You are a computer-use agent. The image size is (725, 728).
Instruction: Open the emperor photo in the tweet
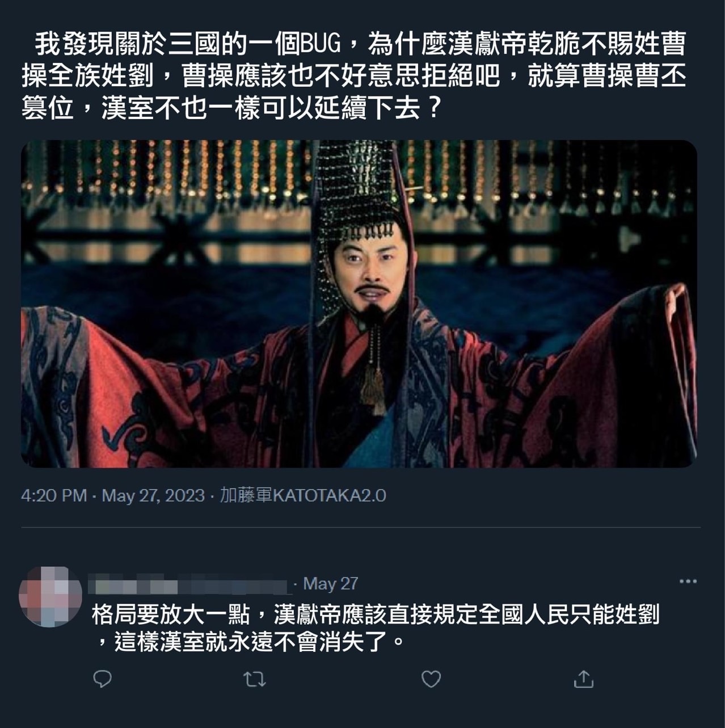pos(359,304)
